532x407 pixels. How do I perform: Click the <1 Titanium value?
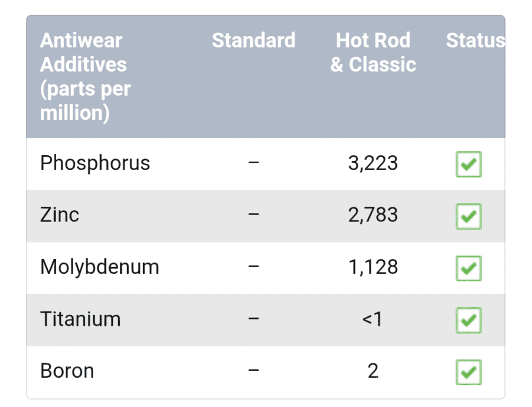[x=373, y=319]
